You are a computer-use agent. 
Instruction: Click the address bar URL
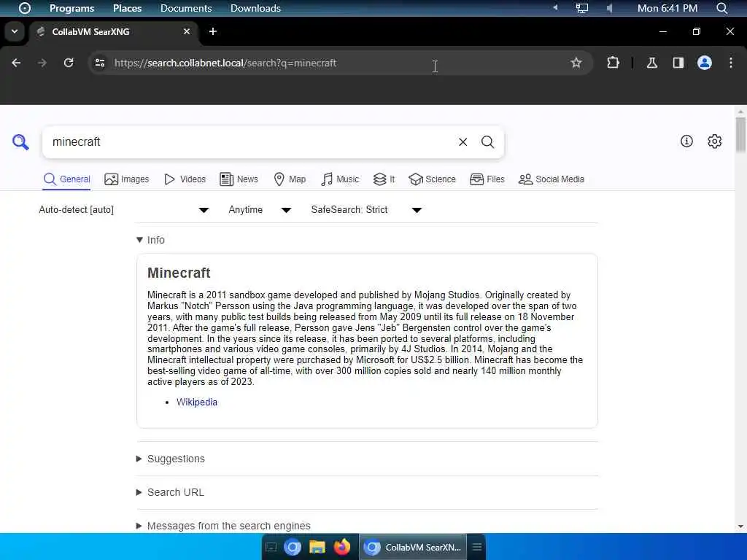click(225, 63)
